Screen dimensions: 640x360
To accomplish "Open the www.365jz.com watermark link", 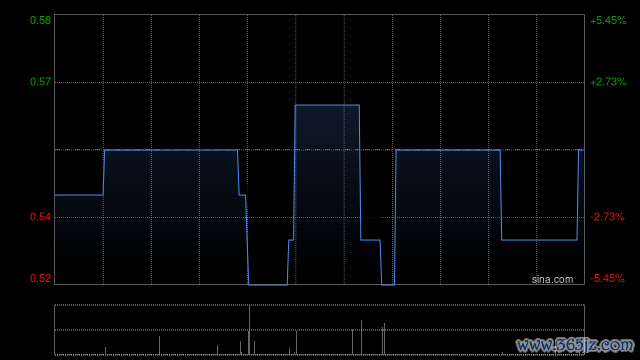I will click(575, 345).
